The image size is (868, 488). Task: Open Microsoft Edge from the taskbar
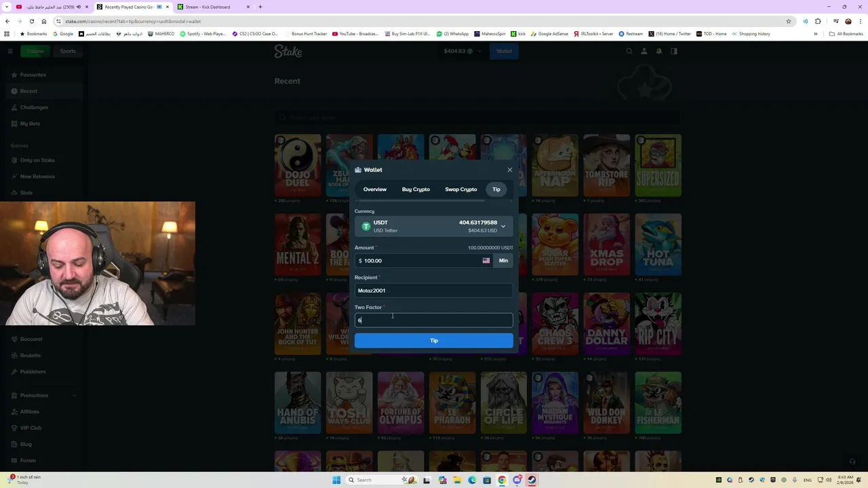click(x=472, y=480)
